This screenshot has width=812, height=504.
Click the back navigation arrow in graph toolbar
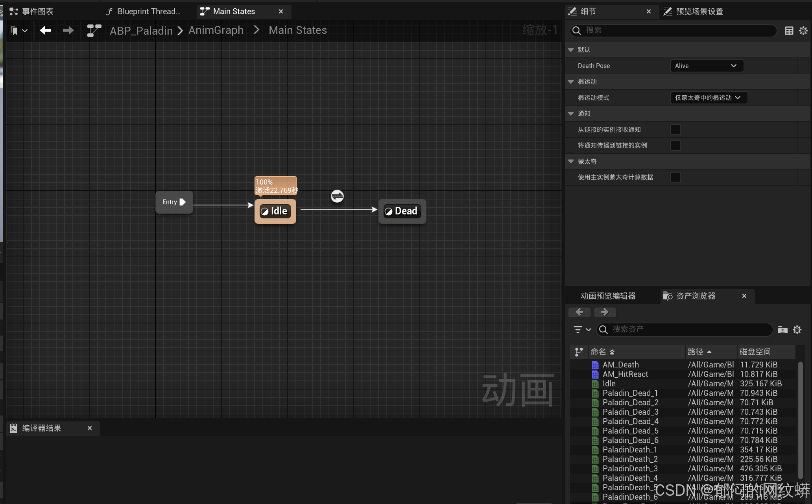[46, 30]
